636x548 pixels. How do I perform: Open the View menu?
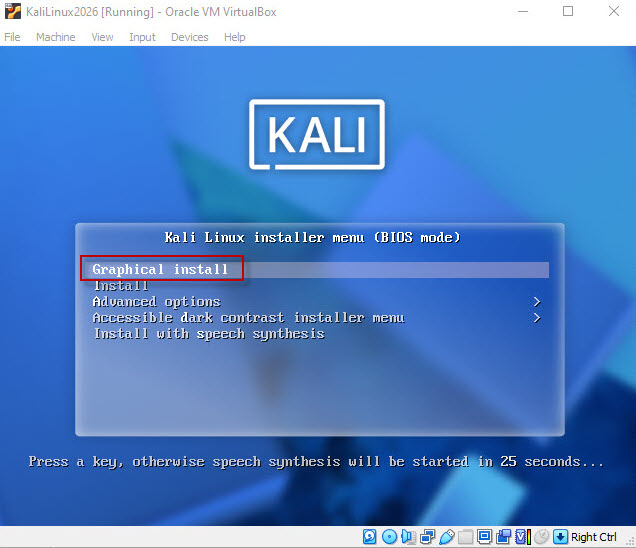(102, 37)
